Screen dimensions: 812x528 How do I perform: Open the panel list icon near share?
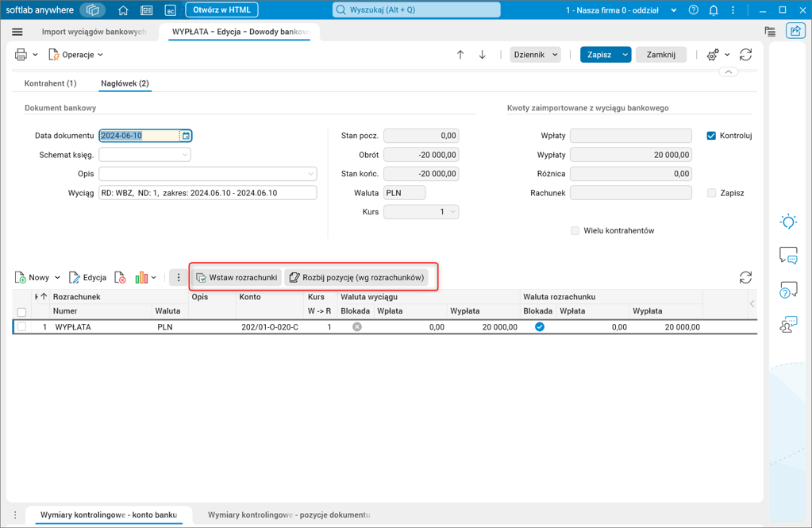[770, 32]
